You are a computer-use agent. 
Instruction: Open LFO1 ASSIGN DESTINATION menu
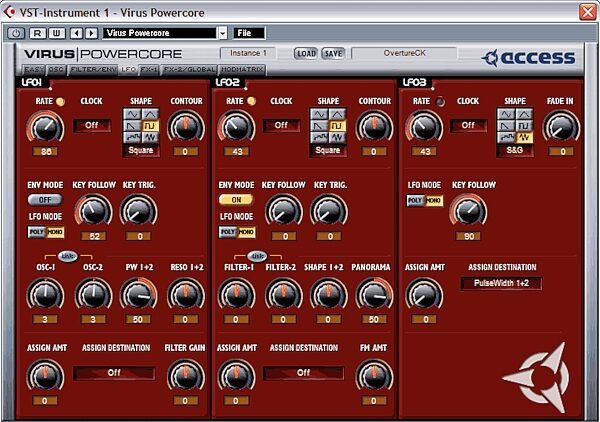click(114, 373)
